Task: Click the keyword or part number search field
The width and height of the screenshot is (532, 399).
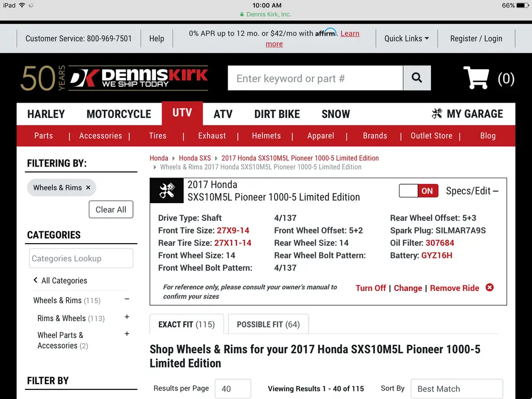Action: pos(315,78)
